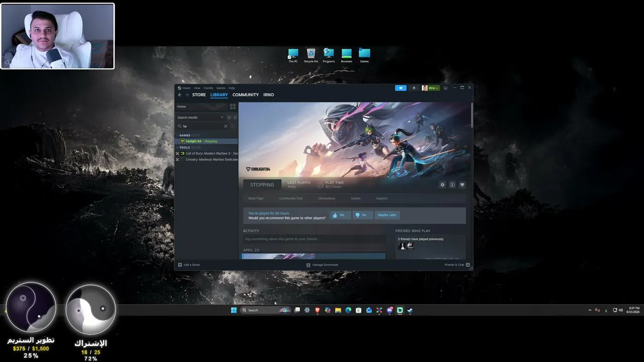Select Farlight 84 in the library list
This screenshot has height=362, width=644.
click(206, 141)
